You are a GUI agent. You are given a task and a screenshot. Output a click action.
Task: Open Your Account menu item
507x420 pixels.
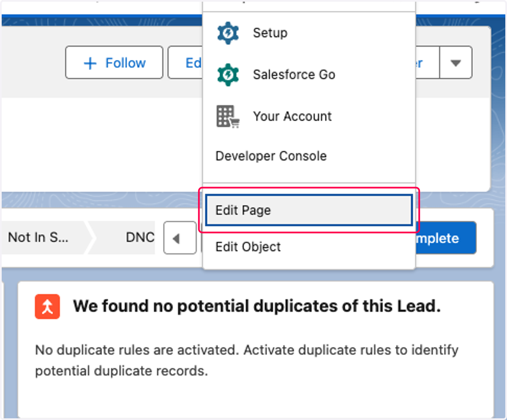[309, 116]
